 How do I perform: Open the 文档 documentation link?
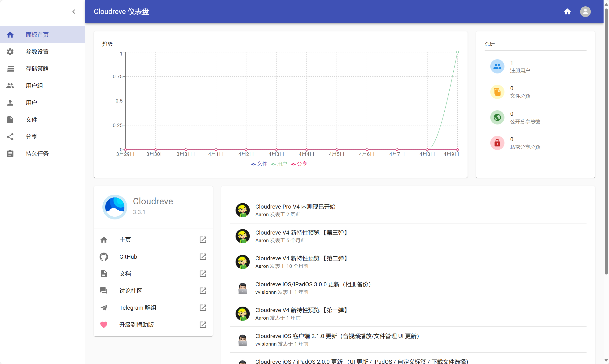point(125,274)
